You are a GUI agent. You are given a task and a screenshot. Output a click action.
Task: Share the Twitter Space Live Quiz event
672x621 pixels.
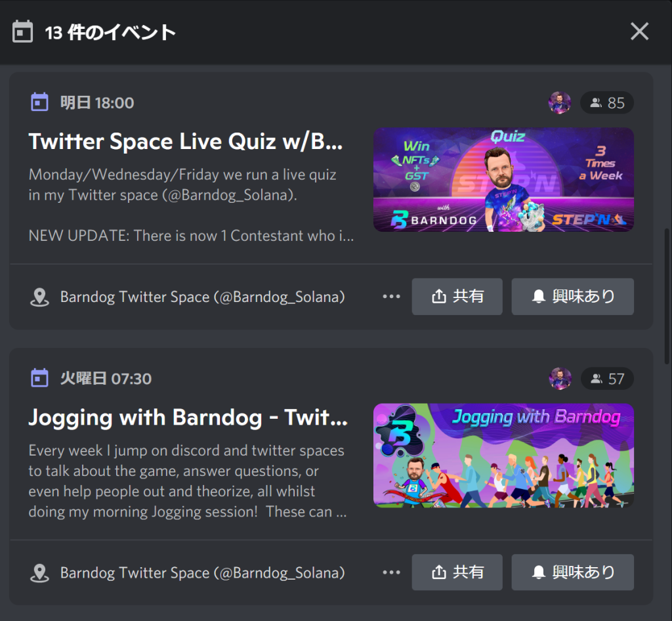tap(457, 297)
